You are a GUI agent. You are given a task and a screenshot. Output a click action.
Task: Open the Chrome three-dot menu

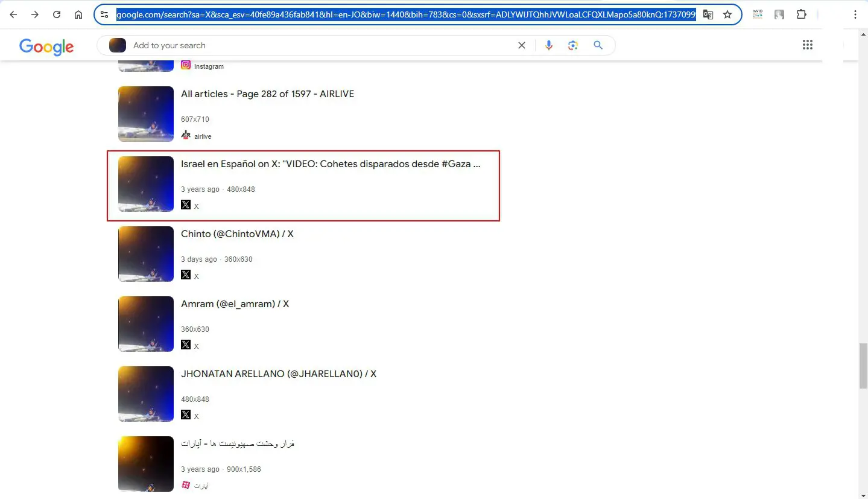tap(855, 14)
